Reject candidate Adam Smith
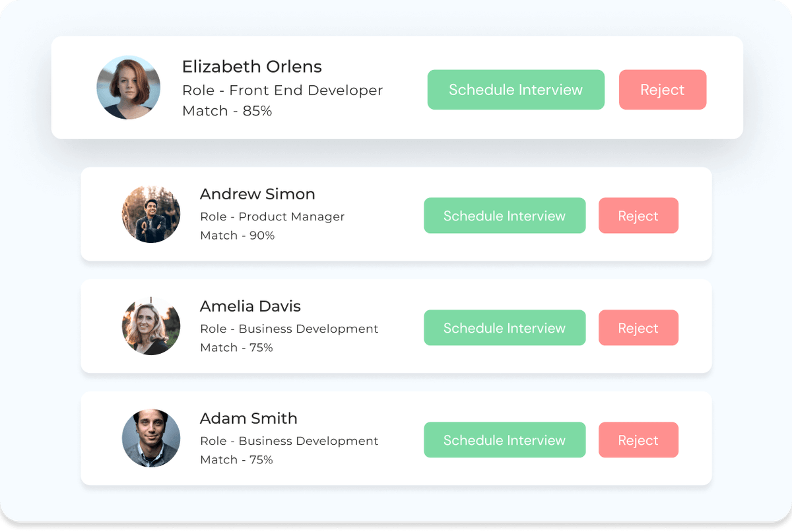Viewport: 792px width, 532px height. pos(638,440)
